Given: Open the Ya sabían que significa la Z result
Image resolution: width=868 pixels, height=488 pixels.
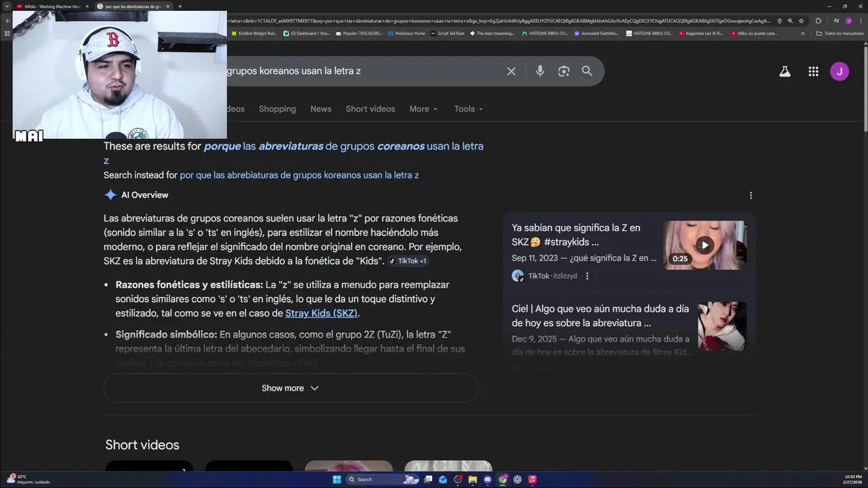Looking at the screenshot, I should coord(576,235).
